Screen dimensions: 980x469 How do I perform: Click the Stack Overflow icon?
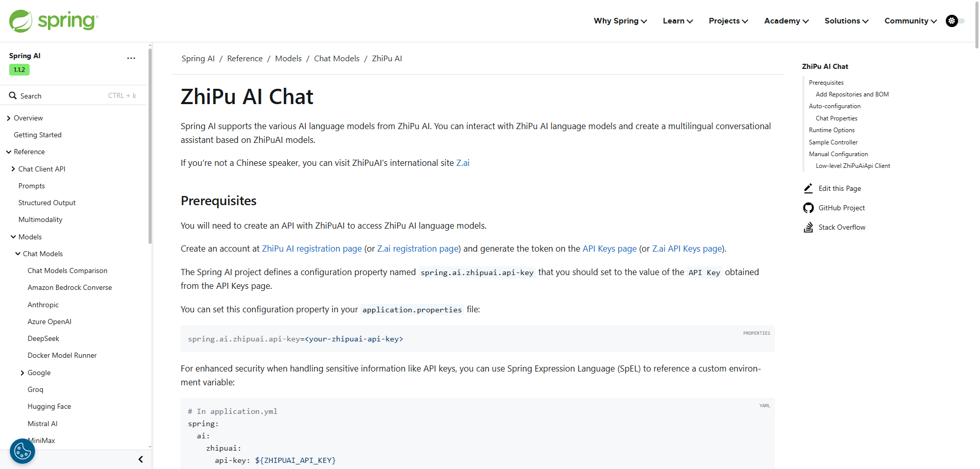[x=808, y=227]
